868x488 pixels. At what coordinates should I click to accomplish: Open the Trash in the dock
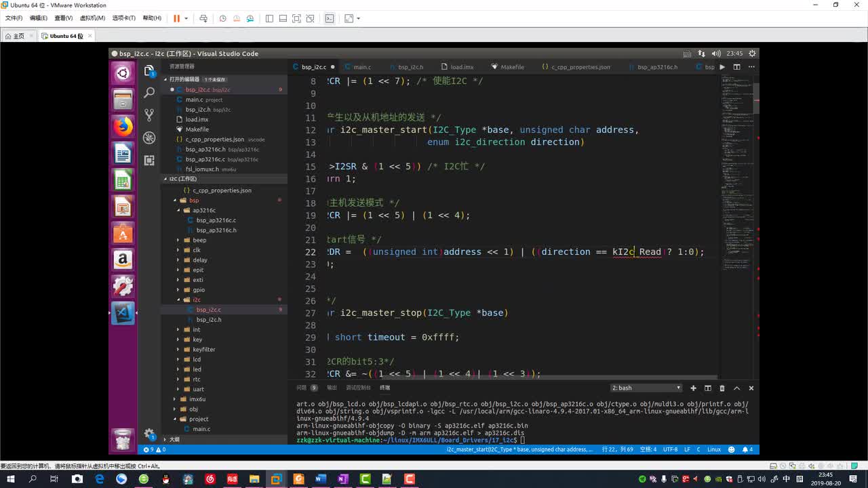point(123,439)
